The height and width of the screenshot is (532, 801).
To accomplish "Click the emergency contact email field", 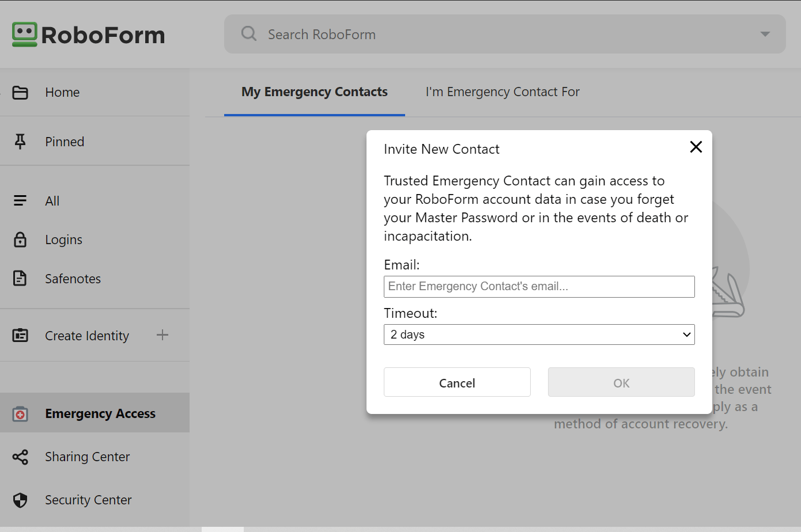I will click(539, 286).
